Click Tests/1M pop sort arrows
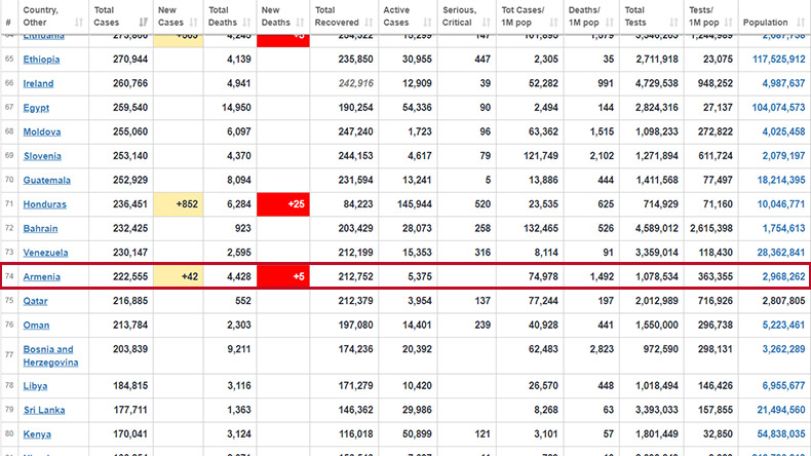The height and width of the screenshot is (456, 811). click(x=728, y=22)
